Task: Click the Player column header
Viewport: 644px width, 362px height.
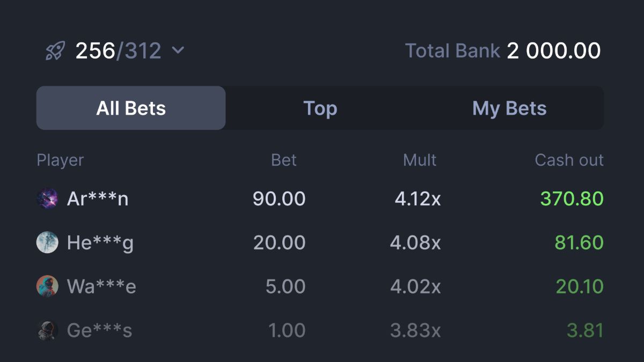Action: pos(60,160)
